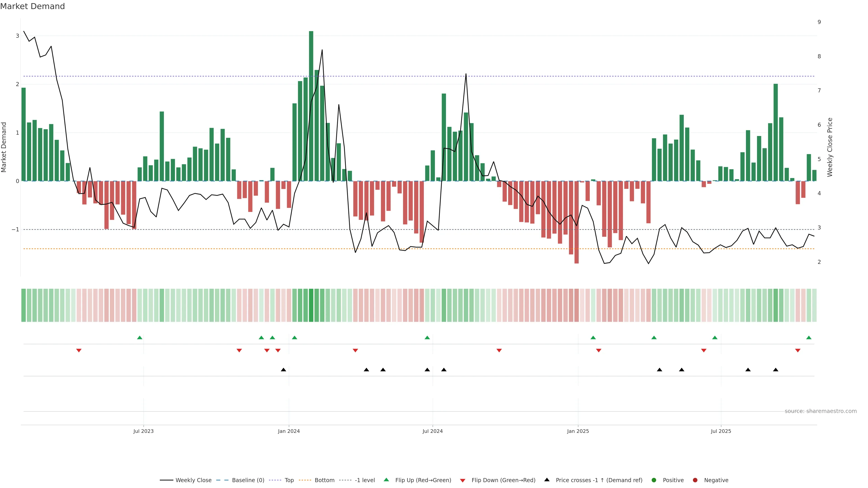Toggle Baseline (0) legend entry
The height and width of the screenshot is (488, 868).
pos(248,480)
